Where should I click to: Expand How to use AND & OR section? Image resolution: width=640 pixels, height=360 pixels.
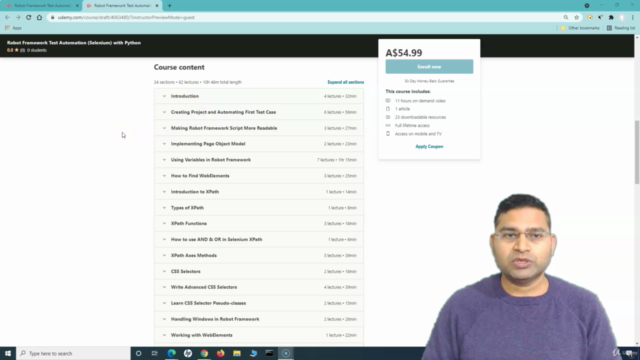click(259, 240)
